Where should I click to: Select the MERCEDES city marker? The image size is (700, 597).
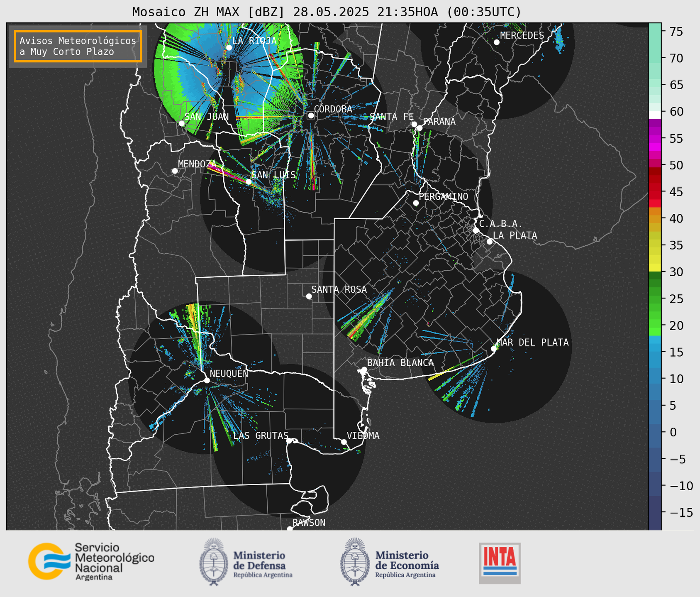tap(496, 42)
